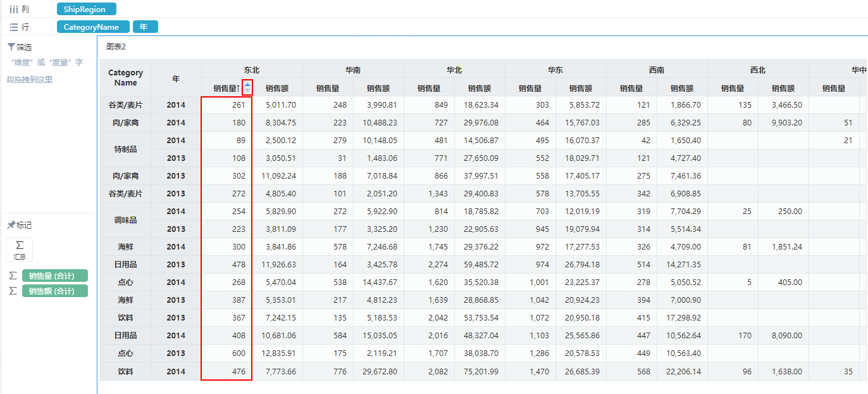The width and height of the screenshot is (868, 394).
Task: Click the 销售额 header under 华北
Action: [x=480, y=88]
